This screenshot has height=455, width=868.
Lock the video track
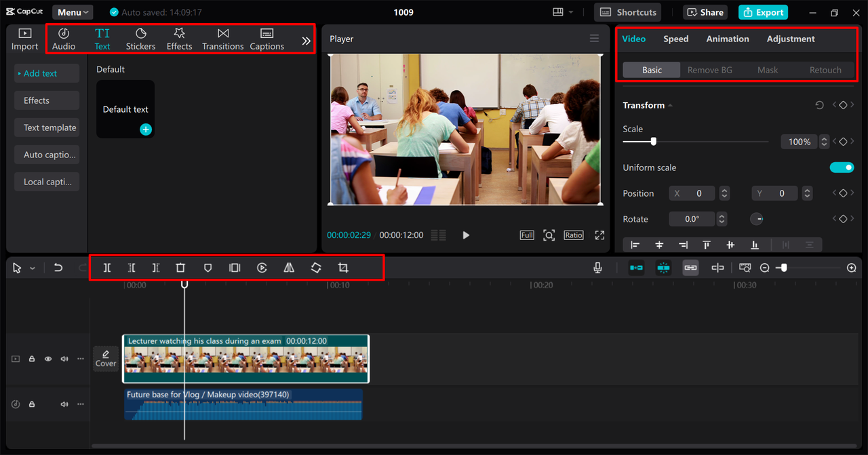pyautogui.click(x=32, y=359)
